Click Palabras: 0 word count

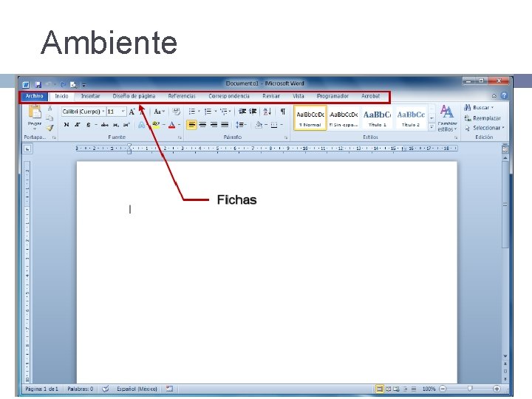point(80,389)
